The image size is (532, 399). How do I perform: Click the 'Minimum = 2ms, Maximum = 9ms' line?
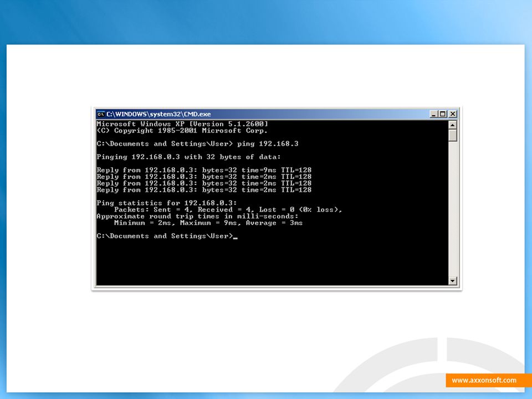[x=208, y=223]
